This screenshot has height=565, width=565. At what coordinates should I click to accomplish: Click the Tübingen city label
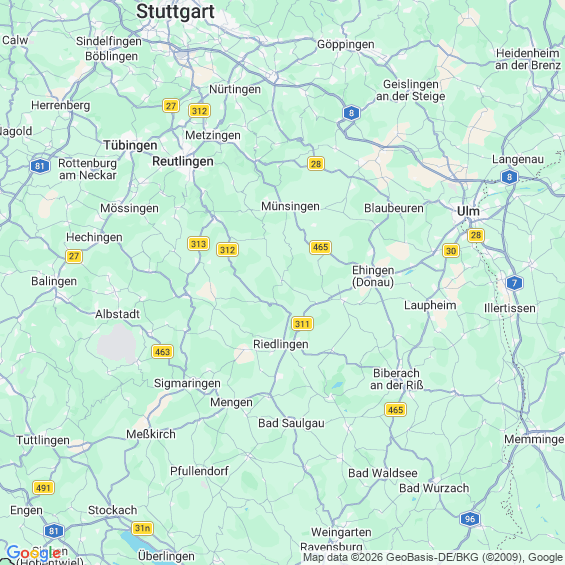tap(130, 145)
